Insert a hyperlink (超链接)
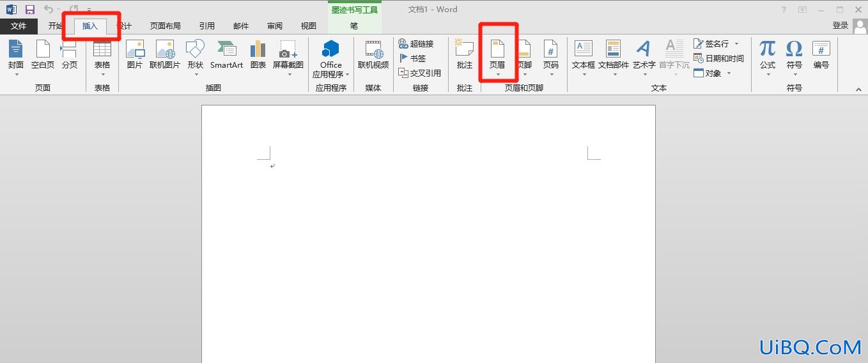 pyautogui.click(x=416, y=43)
